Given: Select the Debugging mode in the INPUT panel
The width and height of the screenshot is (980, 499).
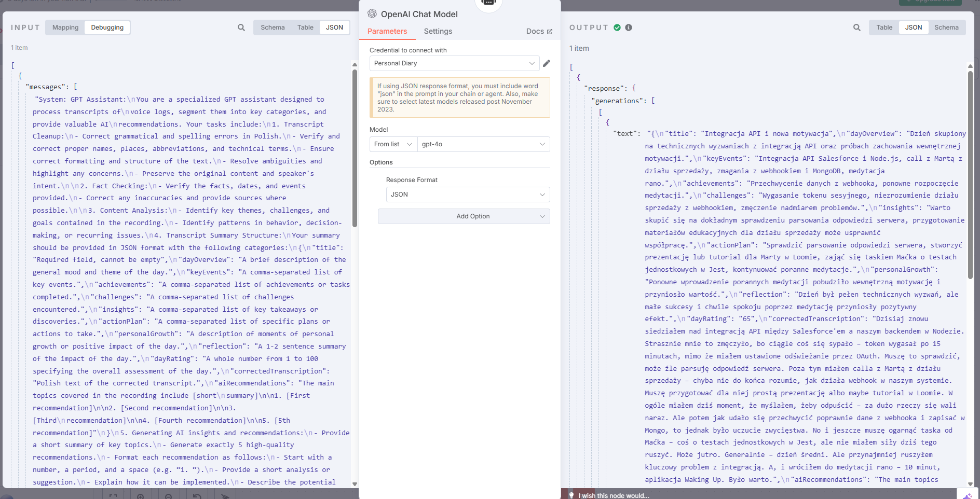Looking at the screenshot, I should coord(107,27).
